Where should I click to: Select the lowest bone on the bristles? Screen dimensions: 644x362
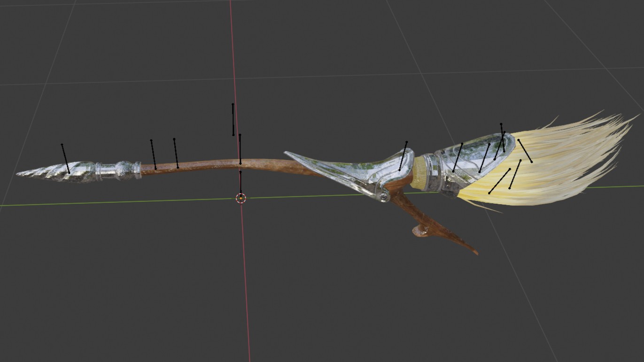(499, 181)
